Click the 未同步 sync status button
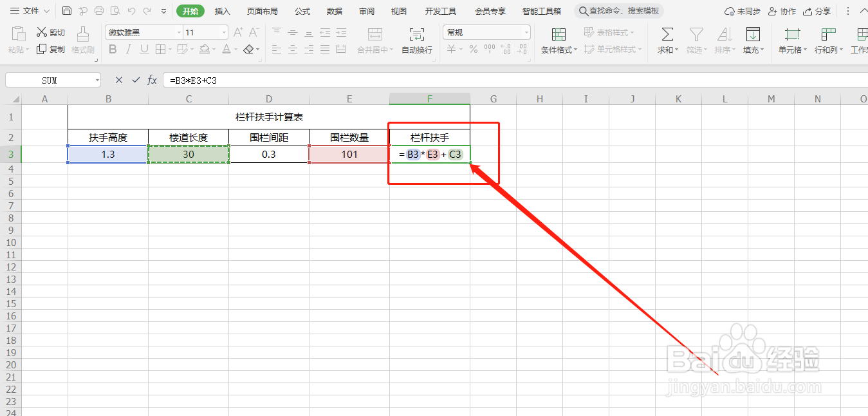 742,11
